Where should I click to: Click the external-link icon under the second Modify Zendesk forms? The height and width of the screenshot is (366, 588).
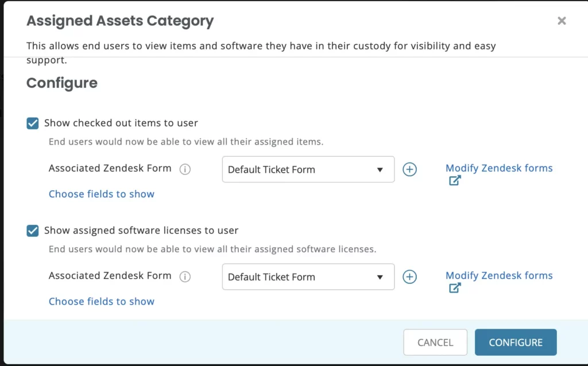454,287
